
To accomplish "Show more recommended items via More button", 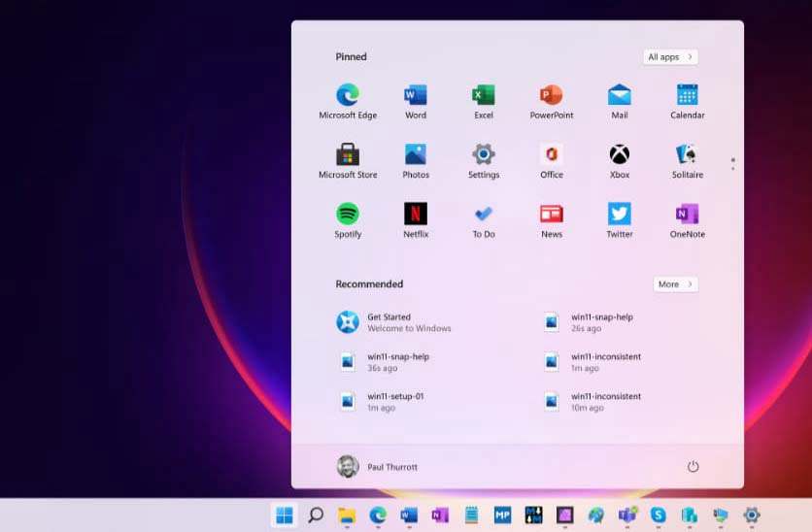I will click(675, 284).
